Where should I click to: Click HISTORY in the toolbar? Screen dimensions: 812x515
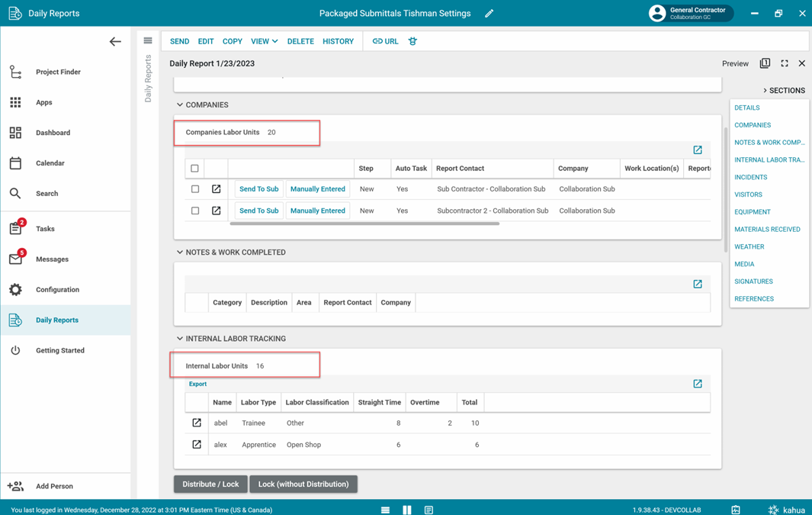point(338,41)
